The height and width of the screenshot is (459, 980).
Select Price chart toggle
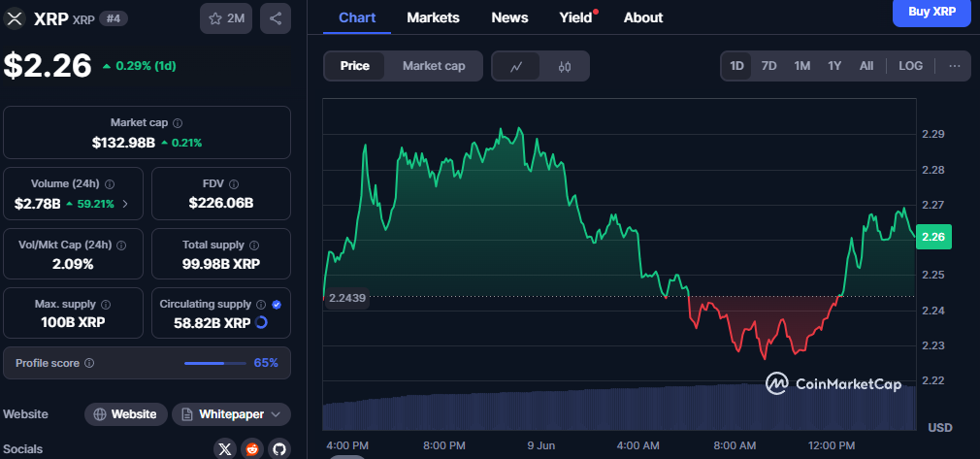click(x=355, y=66)
